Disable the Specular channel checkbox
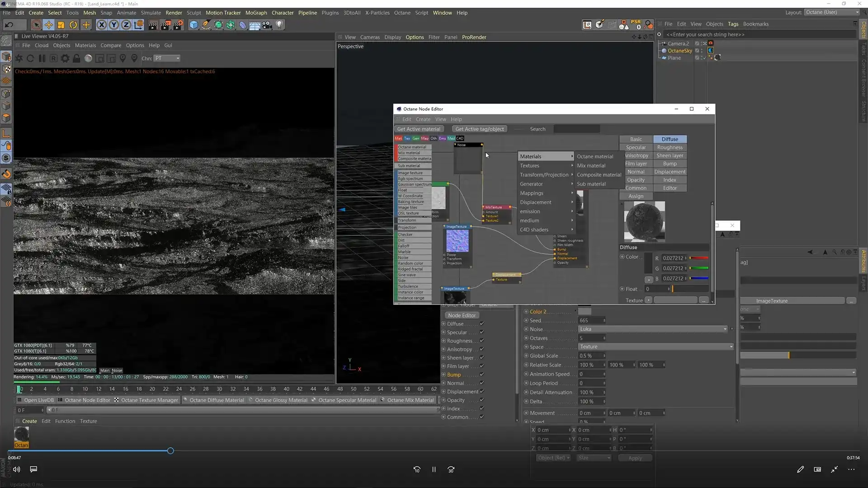868x488 pixels. 482,332
